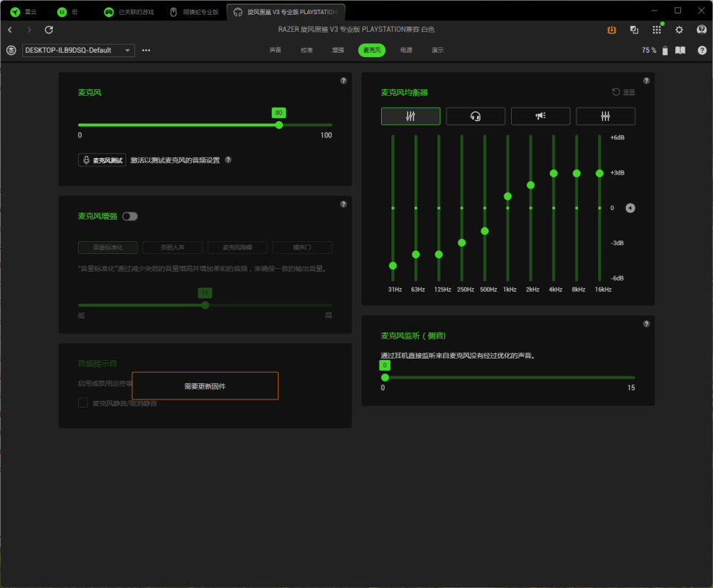Click the help icon beside the book

coord(702,50)
